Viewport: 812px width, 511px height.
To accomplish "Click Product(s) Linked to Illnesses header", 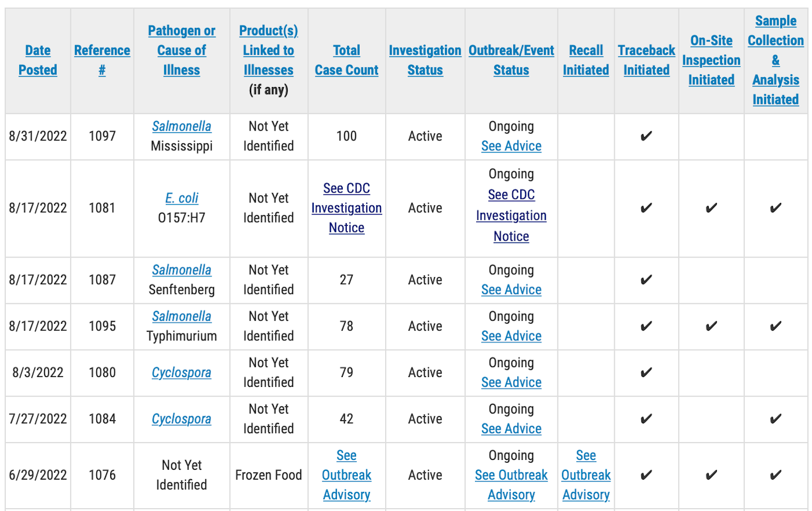I will [x=269, y=50].
